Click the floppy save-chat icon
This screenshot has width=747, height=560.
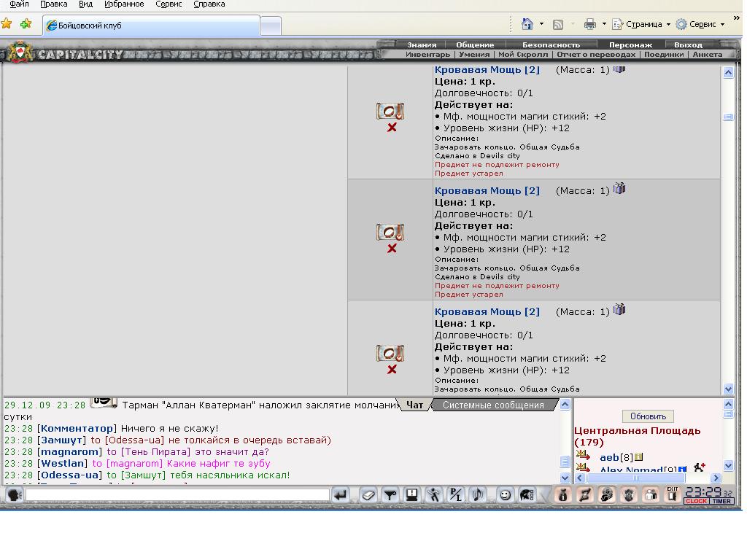tap(412, 495)
